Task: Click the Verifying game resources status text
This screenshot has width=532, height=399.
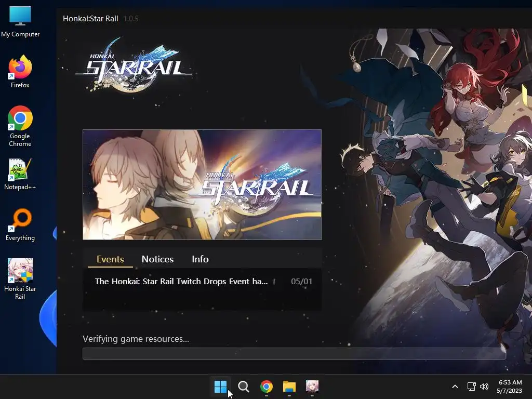Action: pyautogui.click(x=136, y=339)
